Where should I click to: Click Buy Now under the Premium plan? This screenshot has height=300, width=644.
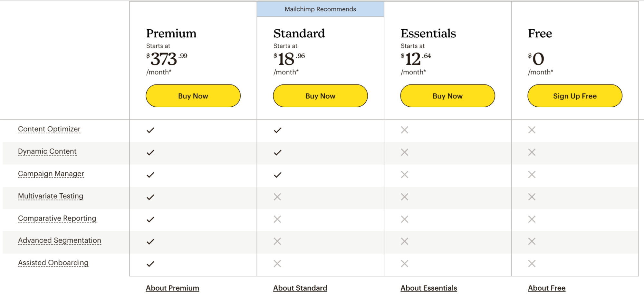point(193,96)
